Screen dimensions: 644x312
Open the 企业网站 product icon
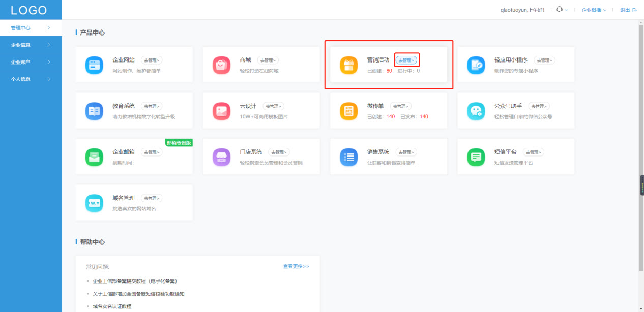(94, 65)
